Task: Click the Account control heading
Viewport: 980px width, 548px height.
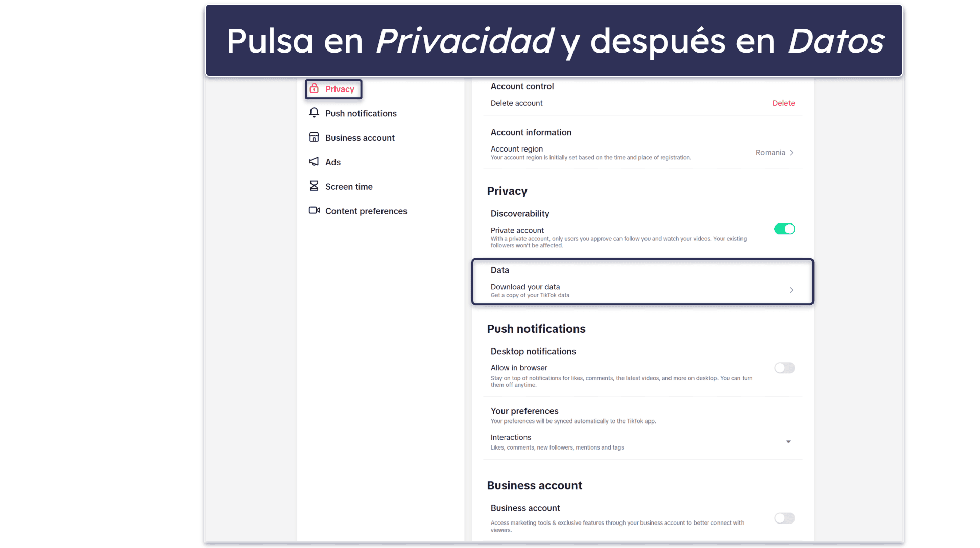Action: 522,86
